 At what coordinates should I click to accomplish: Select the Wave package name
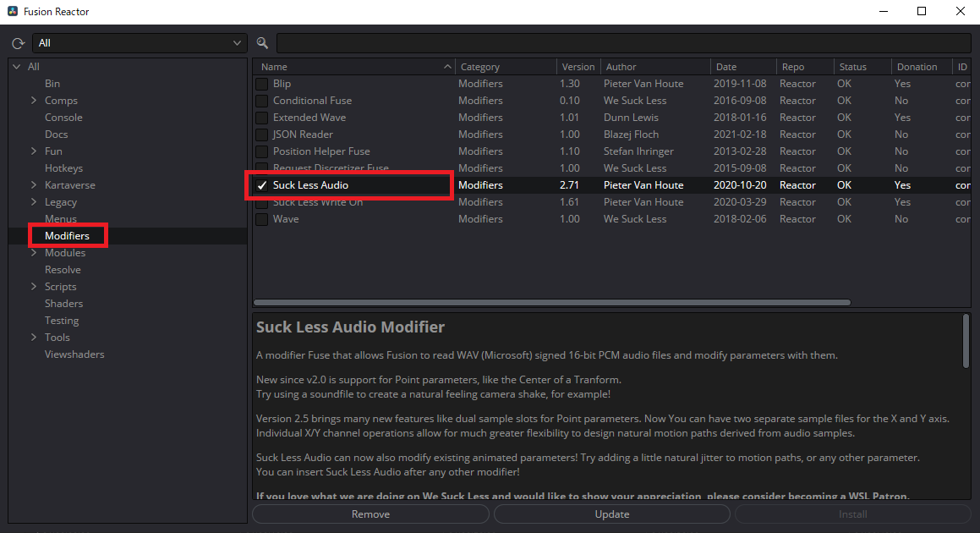pos(286,219)
